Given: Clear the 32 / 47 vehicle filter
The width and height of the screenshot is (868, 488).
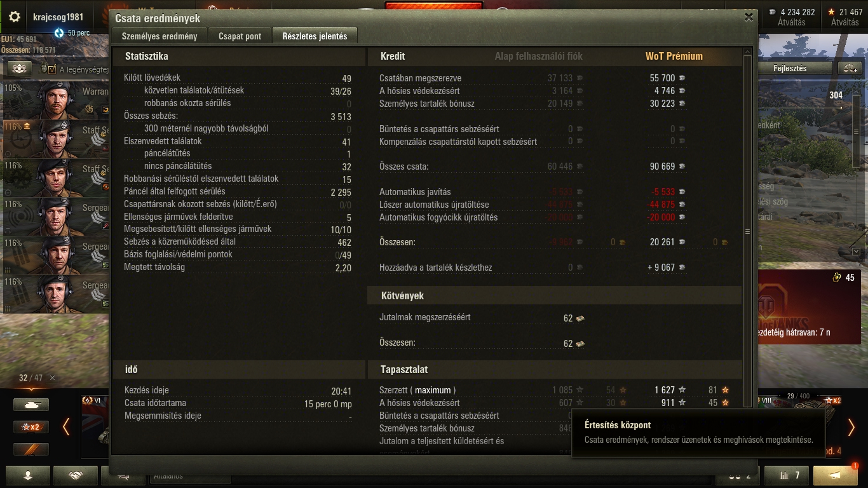Looking at the screenshot, I should coord(52,377).
